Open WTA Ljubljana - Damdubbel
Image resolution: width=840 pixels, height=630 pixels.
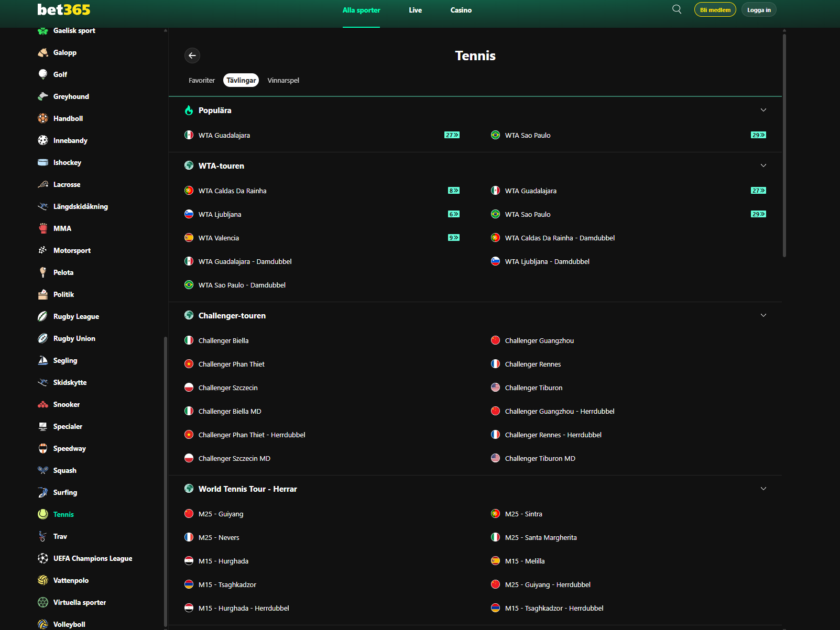coord(547,261)
